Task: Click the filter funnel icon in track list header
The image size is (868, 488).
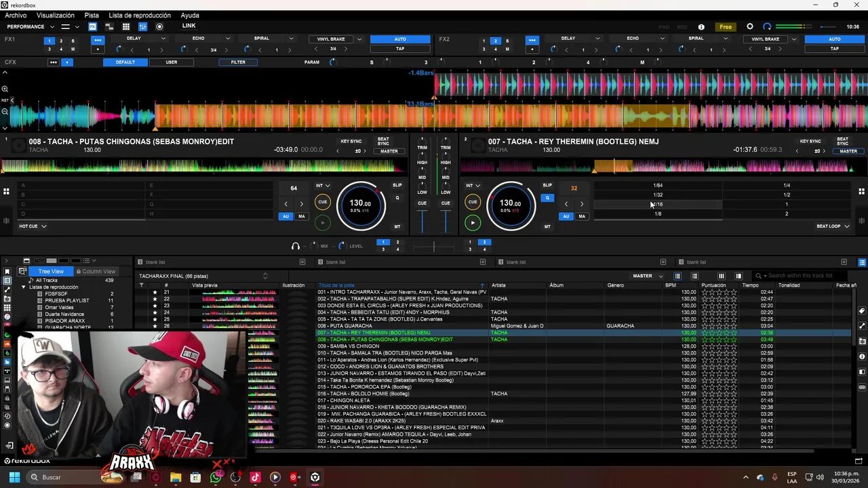Action: (142, 285)
